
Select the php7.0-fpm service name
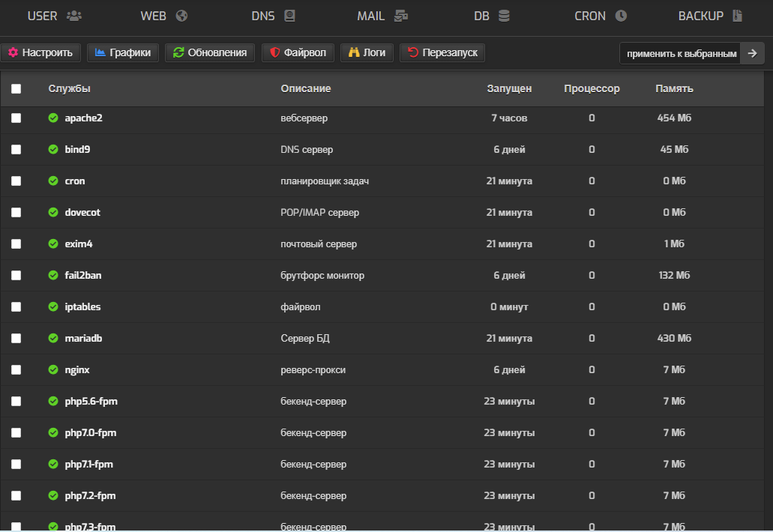pyautogui.click(x=91, y=433)
